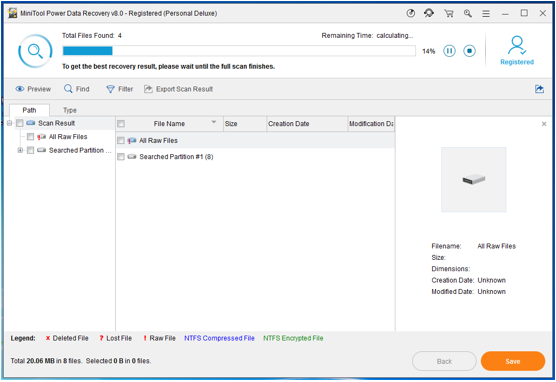
Task: Pause the running scan
Action: (x=449, y=51)
